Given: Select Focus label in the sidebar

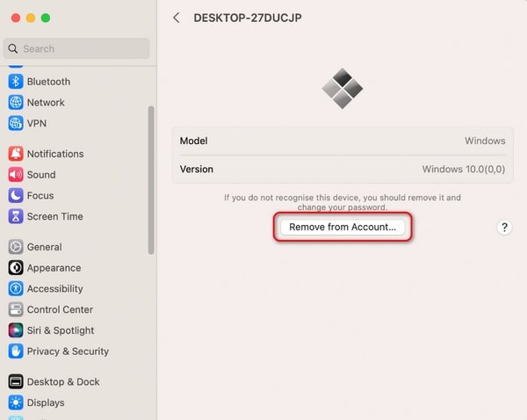Looking at the screenshot, I should click(x=40, y=195).
